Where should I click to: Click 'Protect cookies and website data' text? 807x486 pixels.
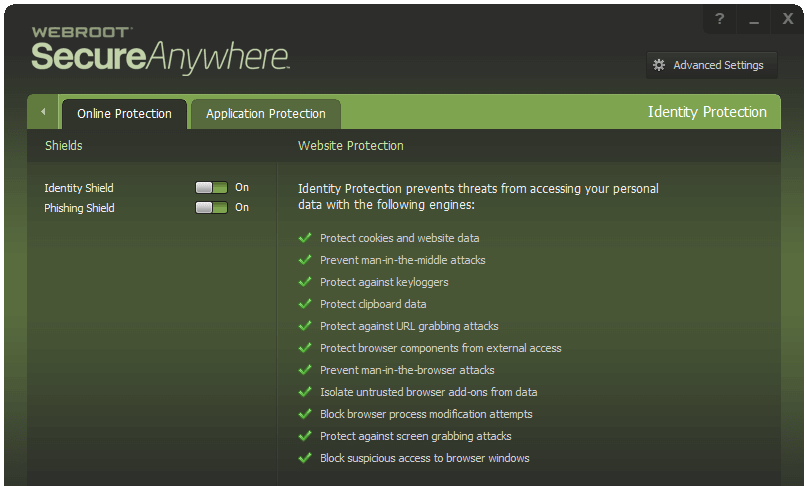click(x=399, y=238)
